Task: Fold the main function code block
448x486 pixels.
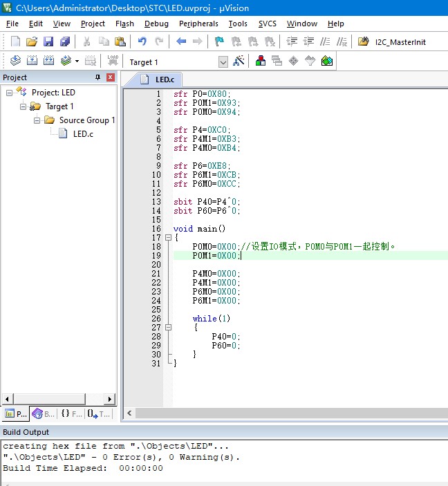Action: click(169, 238)
